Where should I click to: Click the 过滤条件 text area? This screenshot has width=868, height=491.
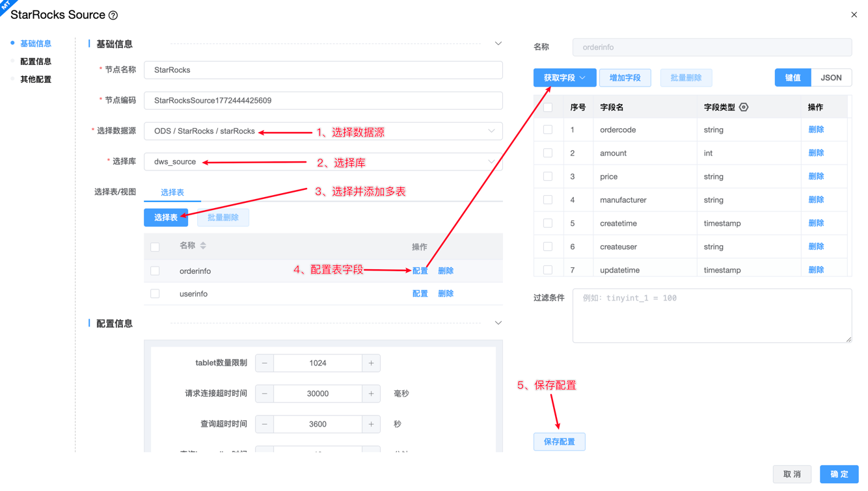711,315
